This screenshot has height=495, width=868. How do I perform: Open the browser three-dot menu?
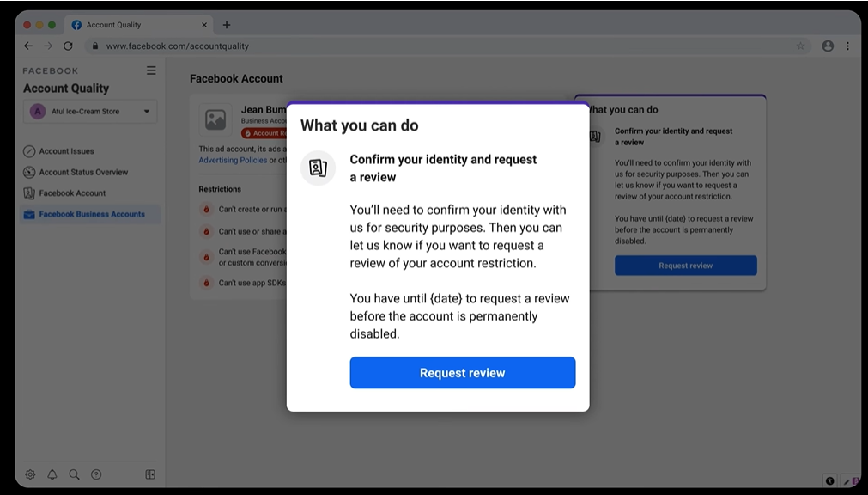[x=847, y=46]
